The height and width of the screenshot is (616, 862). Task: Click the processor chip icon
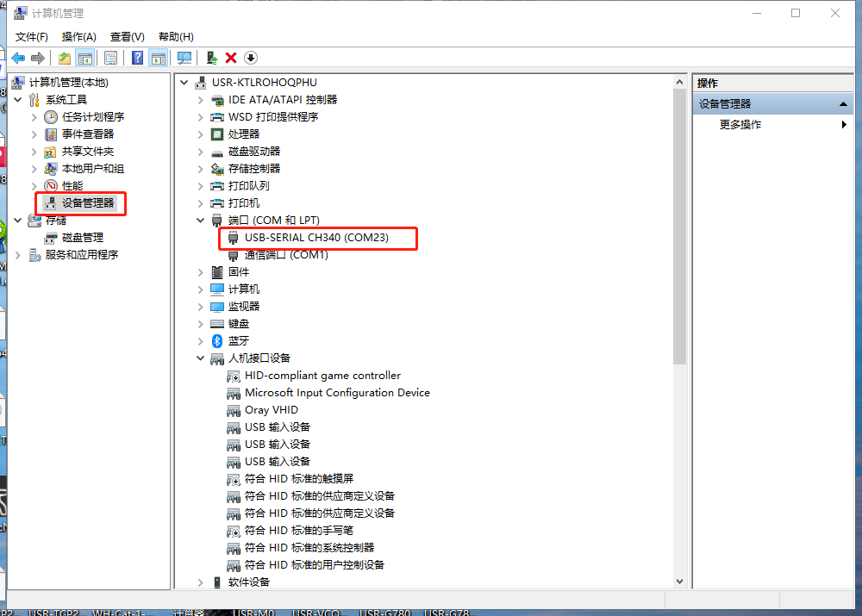(x=217, y=134)
